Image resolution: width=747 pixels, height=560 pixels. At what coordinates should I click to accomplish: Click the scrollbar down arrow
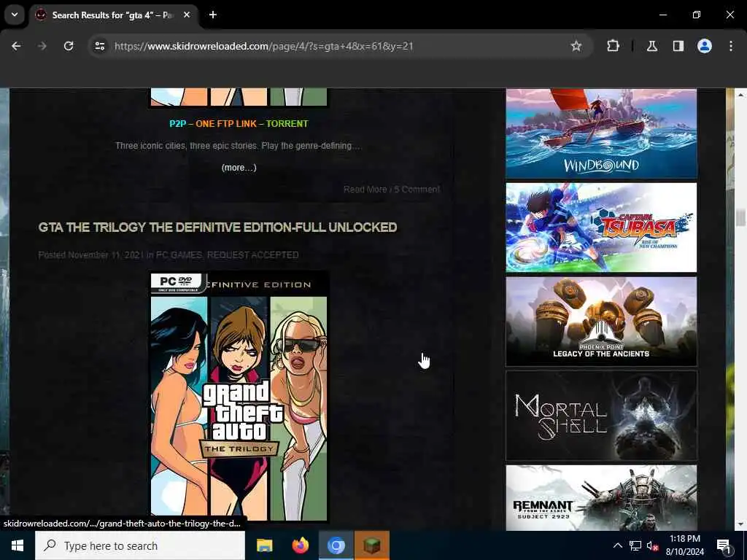(x=740, y=524)
